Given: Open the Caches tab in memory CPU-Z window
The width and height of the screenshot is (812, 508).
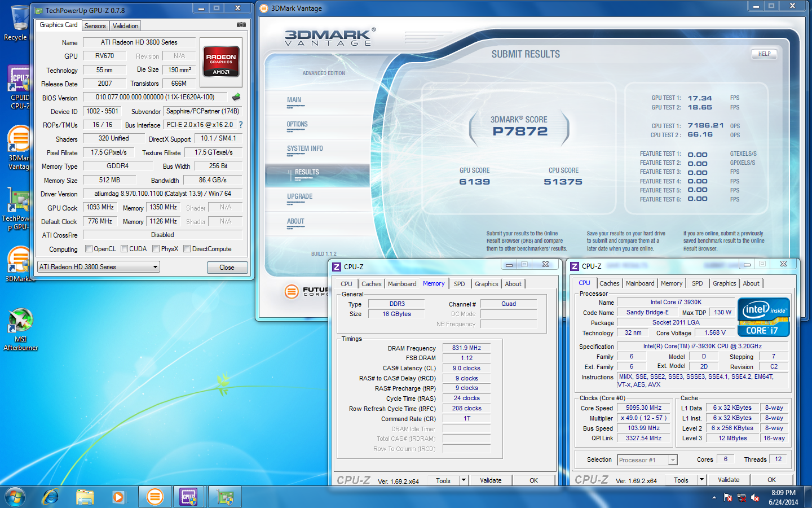Looking at the screenshot, I should [371, 284].
